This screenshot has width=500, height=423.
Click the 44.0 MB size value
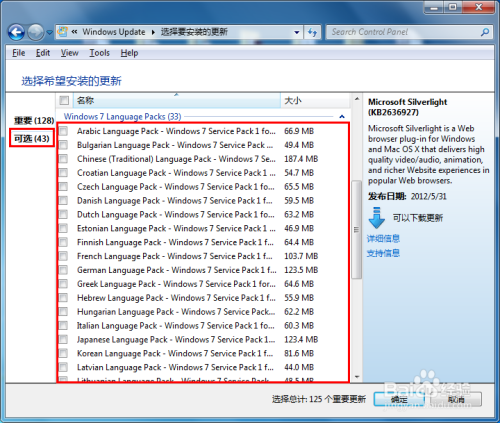(x=299, y=367)
